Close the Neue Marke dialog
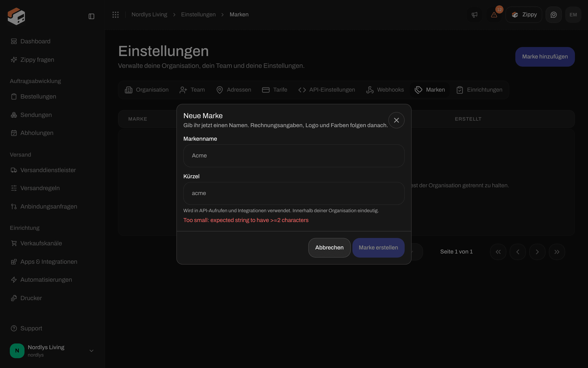The image size is (588, 368). pos(396,120)
